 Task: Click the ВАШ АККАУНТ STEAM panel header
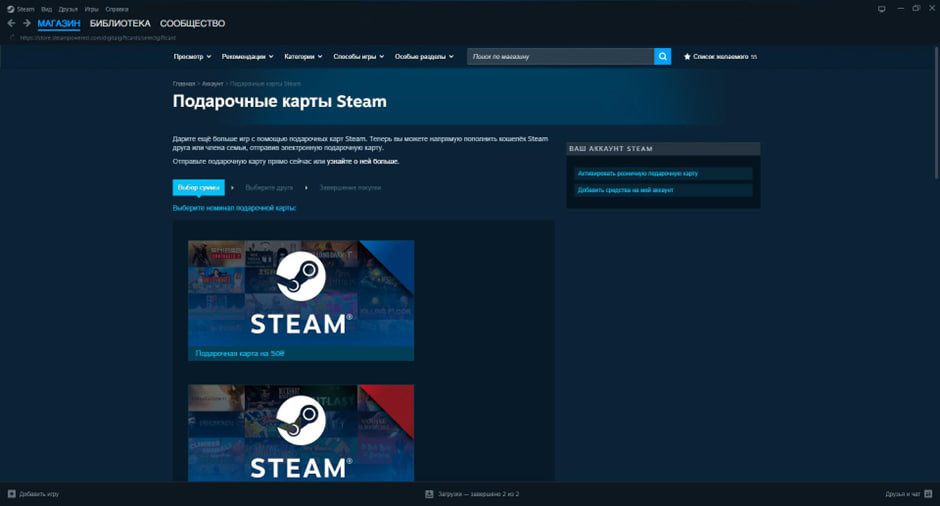(x=663, y=149)
